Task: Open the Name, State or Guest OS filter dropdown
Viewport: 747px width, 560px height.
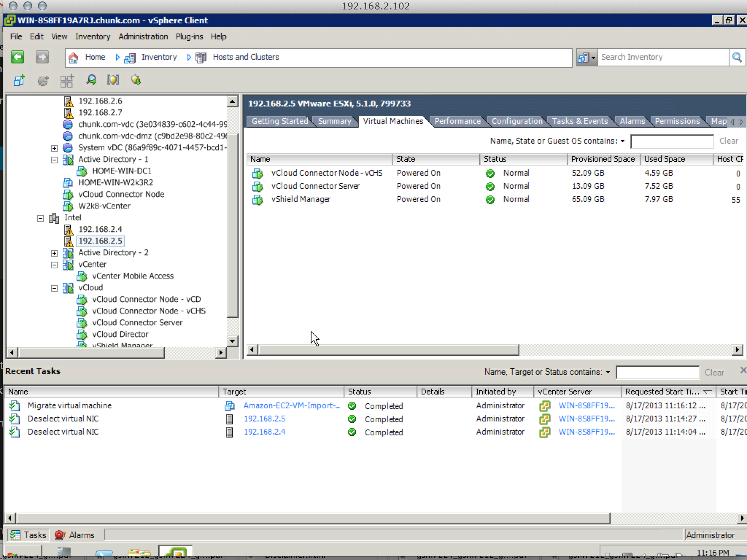Action: point(622,141)
